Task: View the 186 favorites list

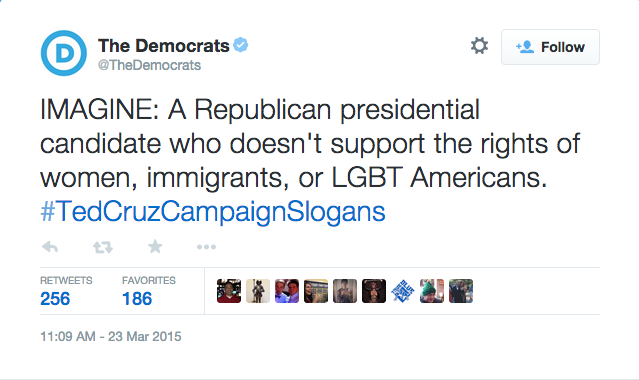Action: point(149,292)
